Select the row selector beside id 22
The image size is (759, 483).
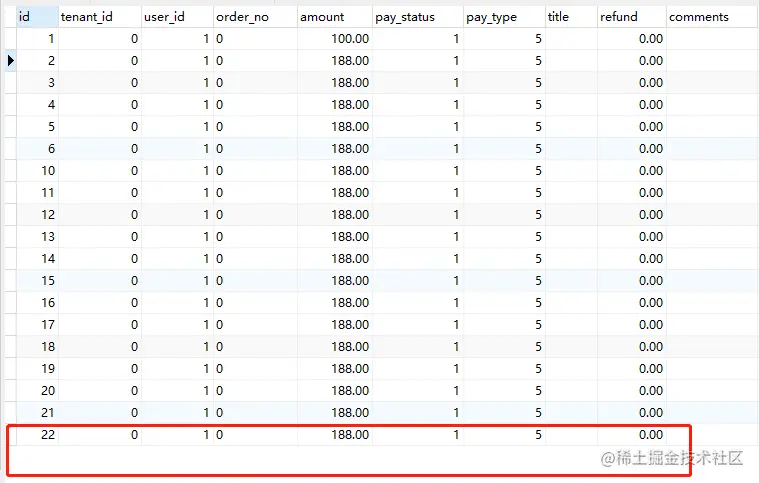pyautogui.click(x=11, y=435)
